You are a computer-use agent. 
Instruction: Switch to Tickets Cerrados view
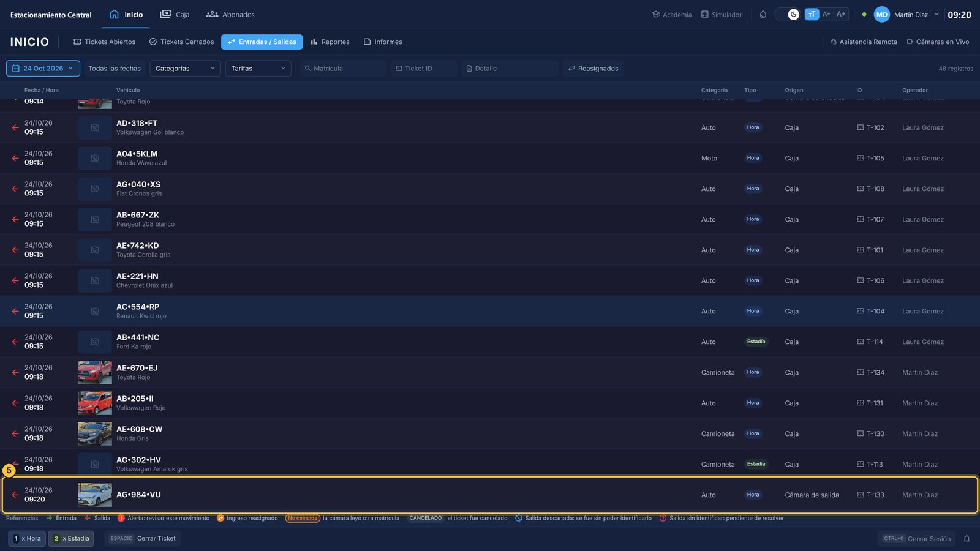pos(181,42)
